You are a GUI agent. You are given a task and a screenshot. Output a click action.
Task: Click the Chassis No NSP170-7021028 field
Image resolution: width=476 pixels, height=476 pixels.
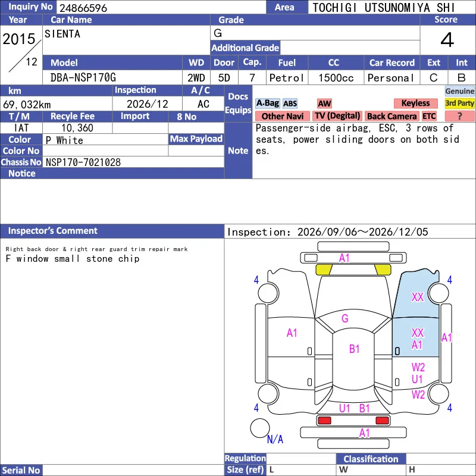[x=133, y=162]
